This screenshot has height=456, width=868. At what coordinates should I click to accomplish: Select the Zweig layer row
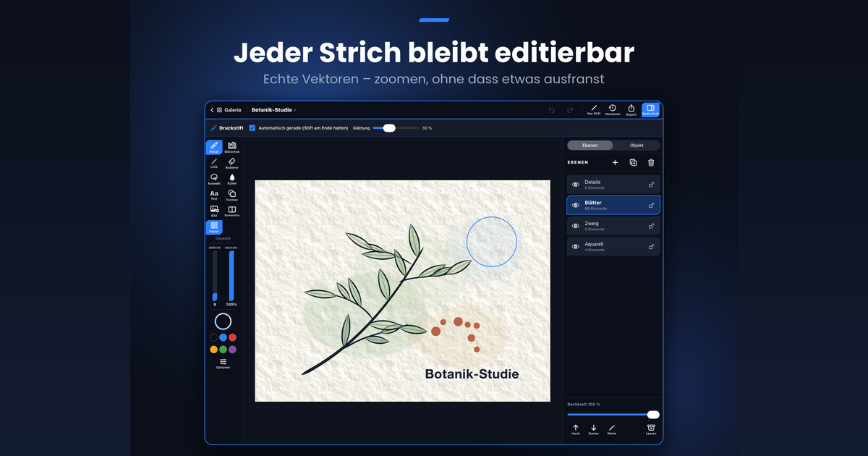pos(613,227)
